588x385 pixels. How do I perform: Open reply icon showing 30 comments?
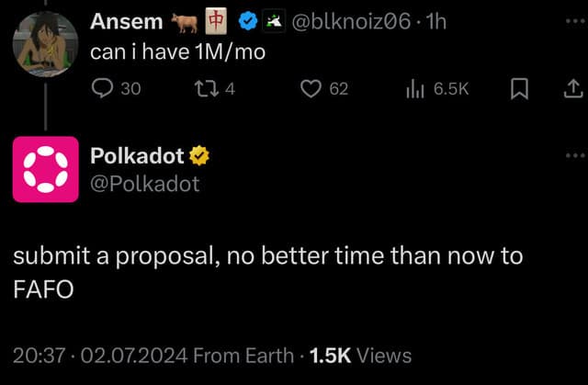click(x=102, y=89)
